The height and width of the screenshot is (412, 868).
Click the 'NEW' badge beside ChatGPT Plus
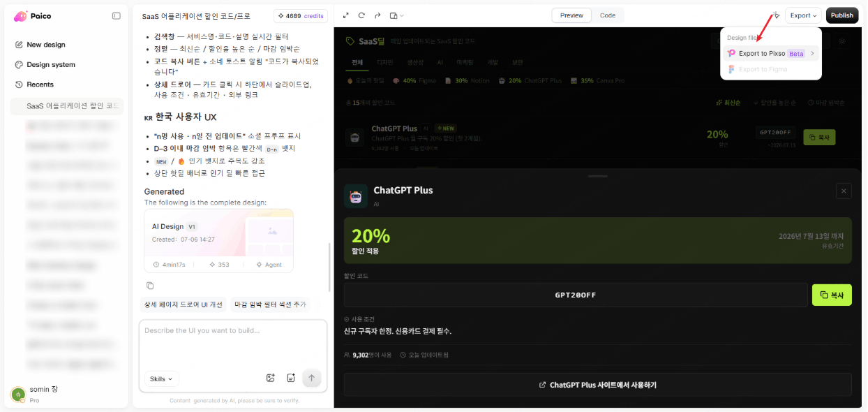(x=445, y=128)
